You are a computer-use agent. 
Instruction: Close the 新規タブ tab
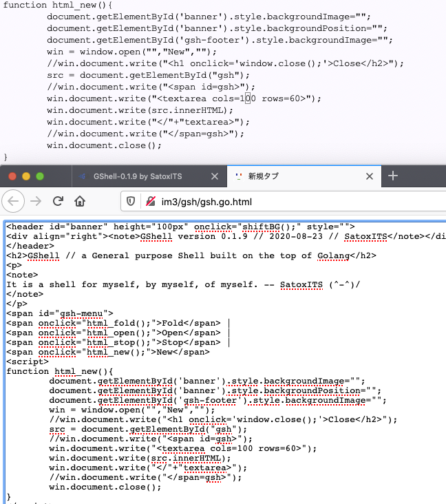[369, 176]
